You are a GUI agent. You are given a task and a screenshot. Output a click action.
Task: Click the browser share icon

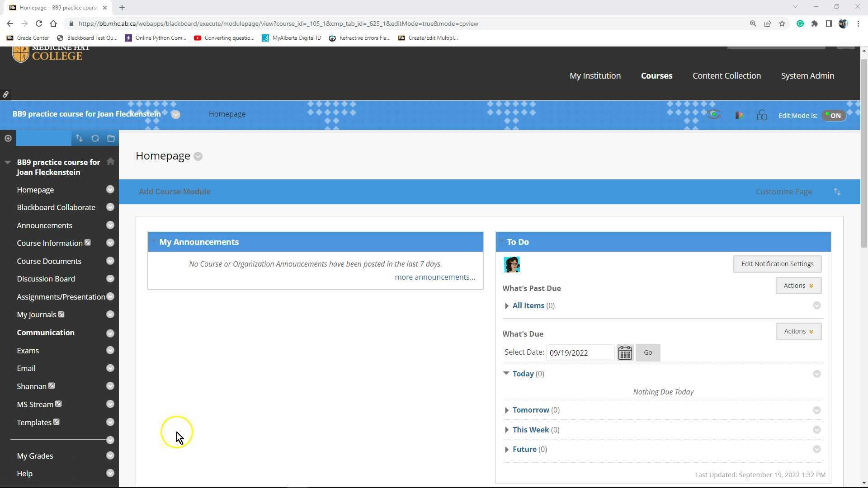(x=768, y=23)
